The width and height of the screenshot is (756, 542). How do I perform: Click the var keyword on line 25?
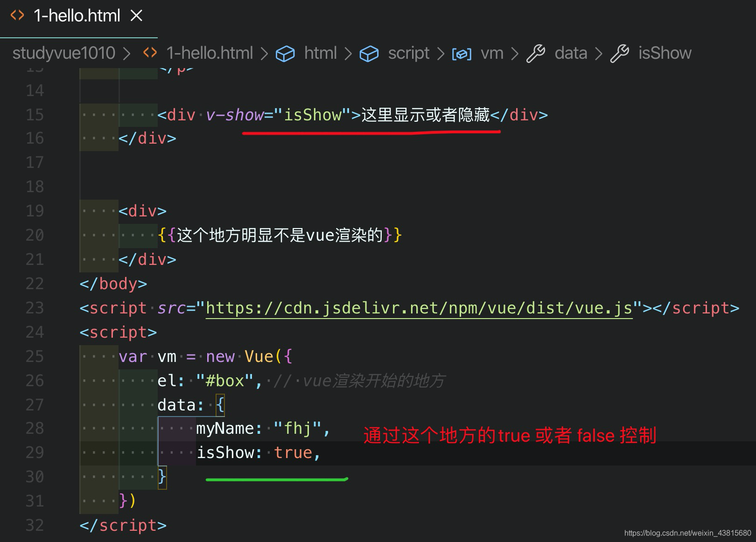pos(133,357)
